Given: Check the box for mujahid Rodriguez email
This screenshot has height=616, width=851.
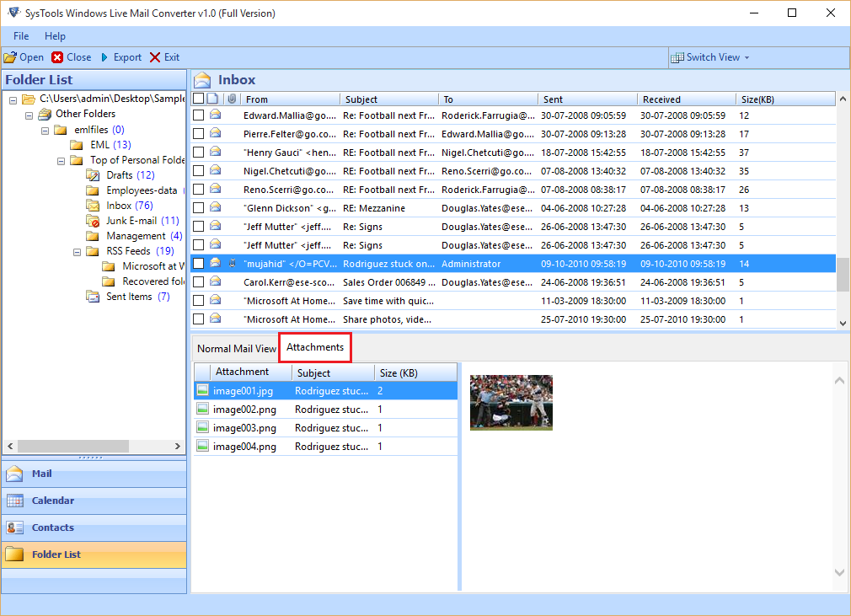Looking at the screenshot, I should pyautogui.click(x=199, y=263).
